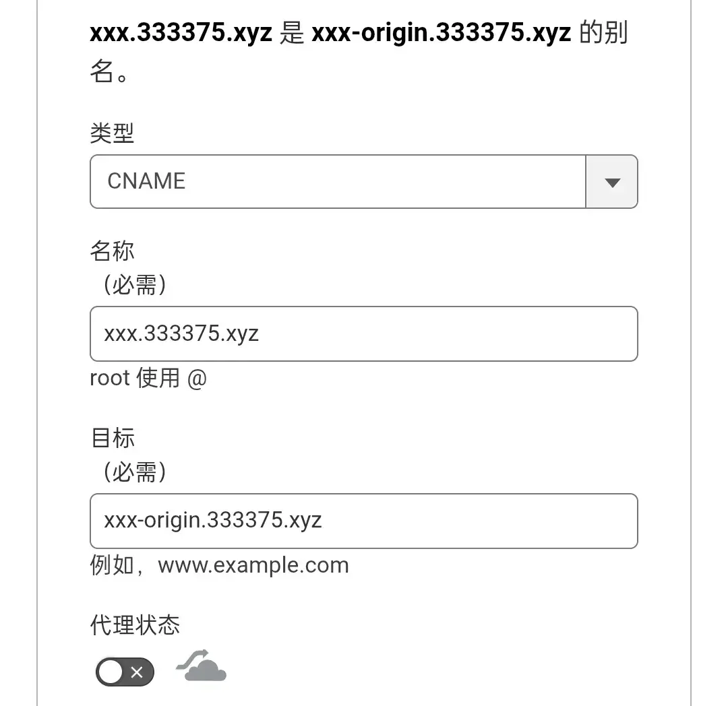The height and width of the screenshot is (706, 728).
Task: Click the bypass arrow above the cloud
Action: (191, 659)
